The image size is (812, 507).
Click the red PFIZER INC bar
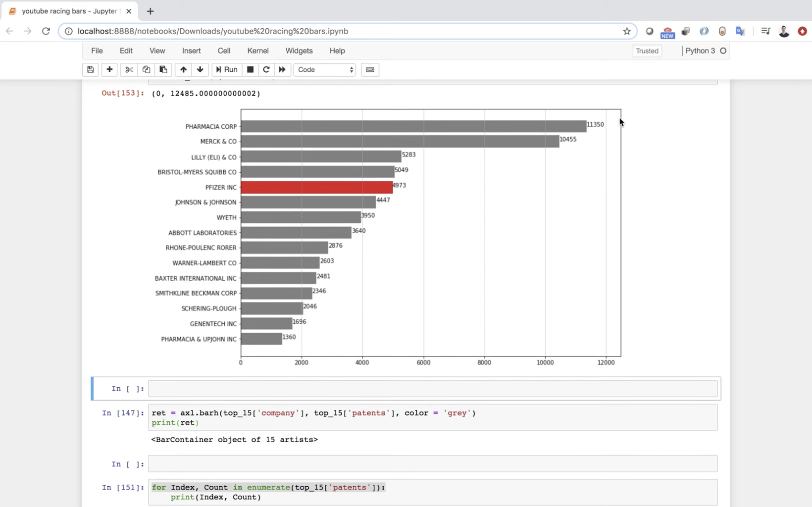coord(316,187)
